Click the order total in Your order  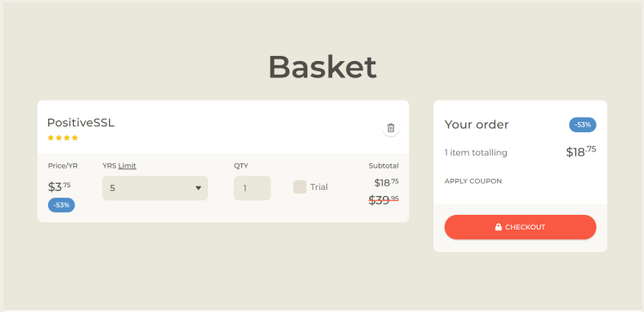(580, 151)
